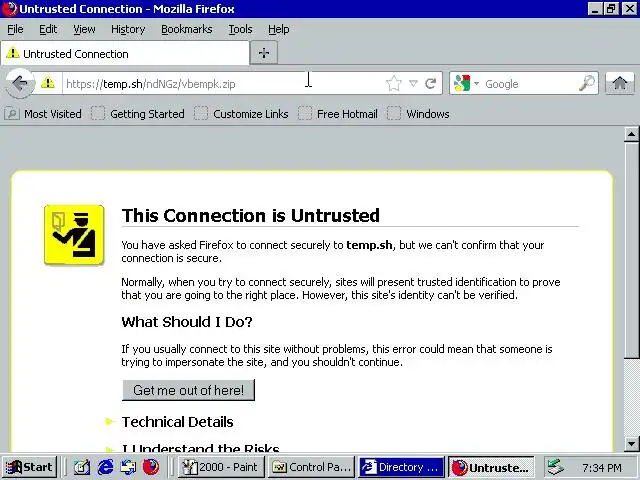Expand the Technical Details section
This screenshot has width=640, height=480.
(x=177, y=422)
